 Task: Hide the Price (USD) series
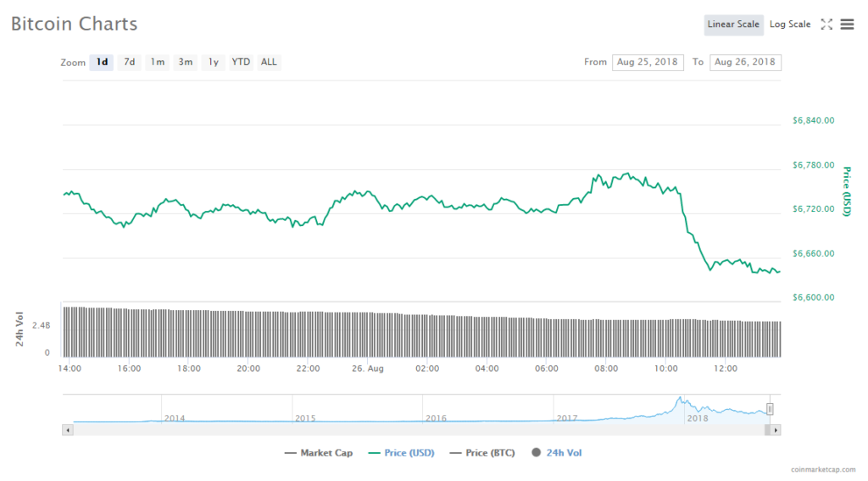tap(401, 453)
